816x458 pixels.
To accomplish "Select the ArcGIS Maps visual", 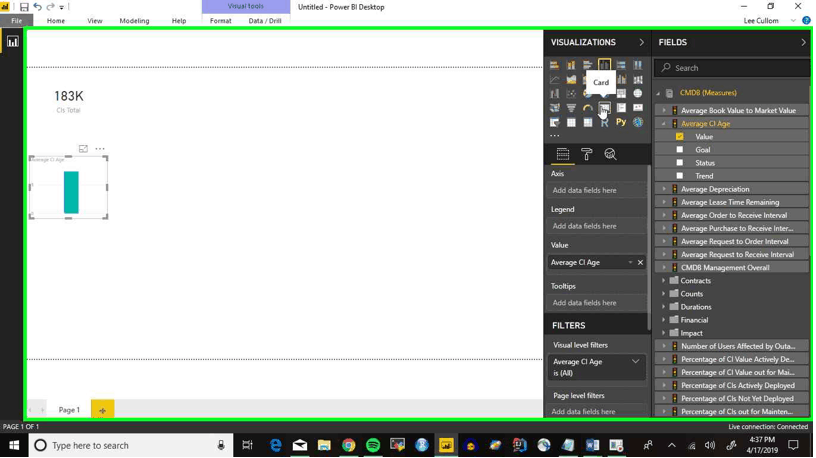I will pos(638,122).
